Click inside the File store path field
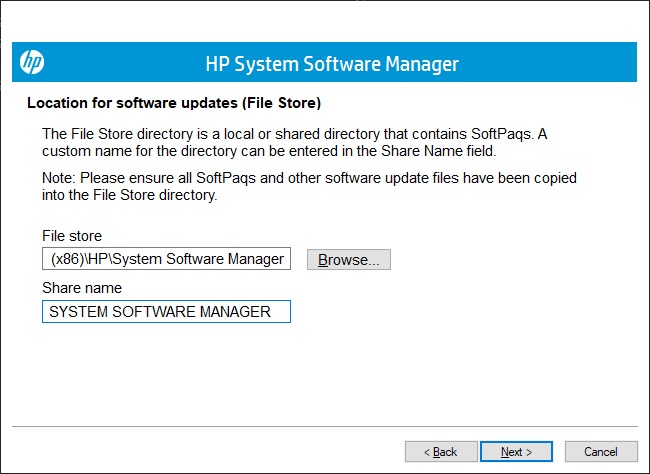This screenshot has width=650, height=474. (166, 259)
